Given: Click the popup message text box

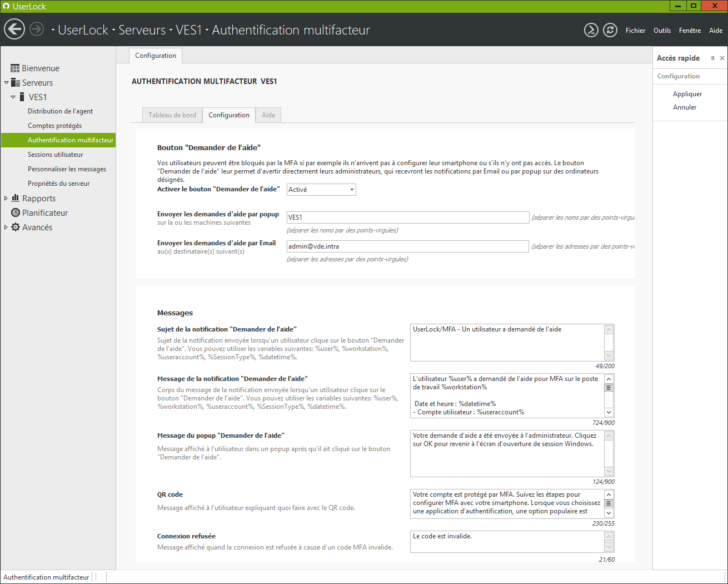Looking at the screenshot, I should [507, 453].
